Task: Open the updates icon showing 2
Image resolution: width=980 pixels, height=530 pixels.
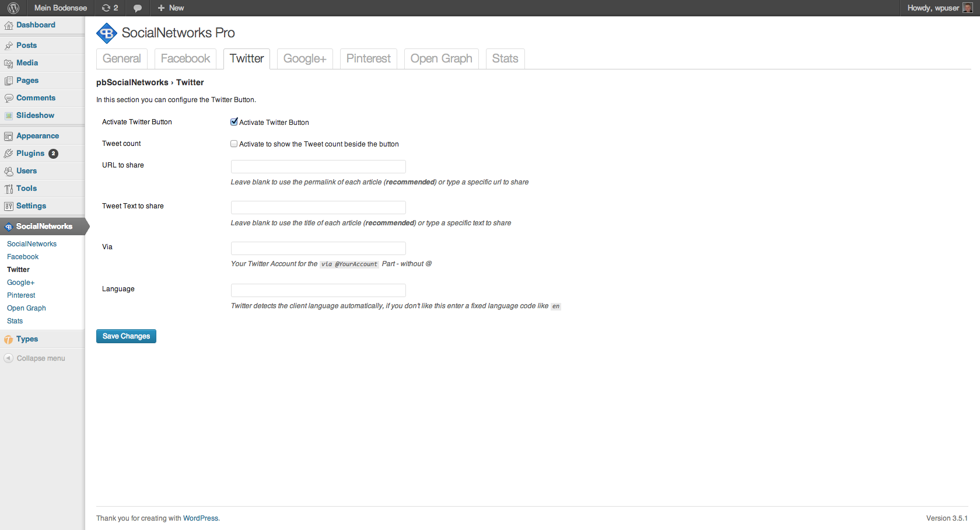Action: [x=110, y=8]
